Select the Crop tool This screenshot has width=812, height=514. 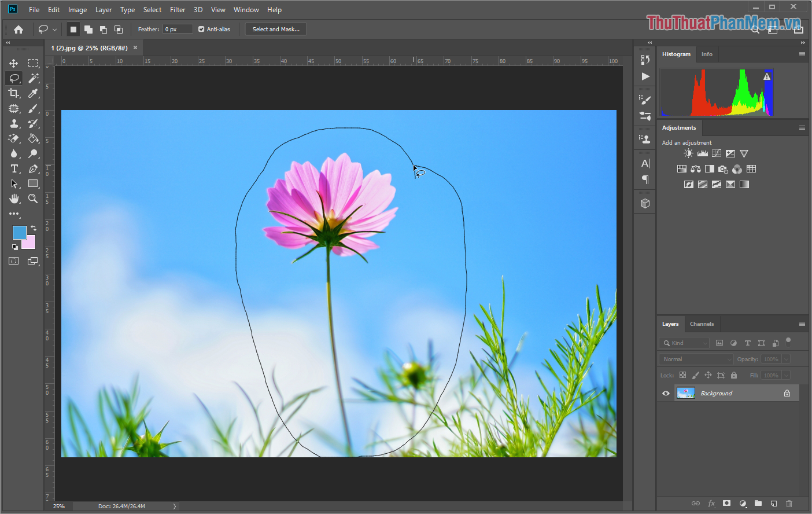point(14,93)
